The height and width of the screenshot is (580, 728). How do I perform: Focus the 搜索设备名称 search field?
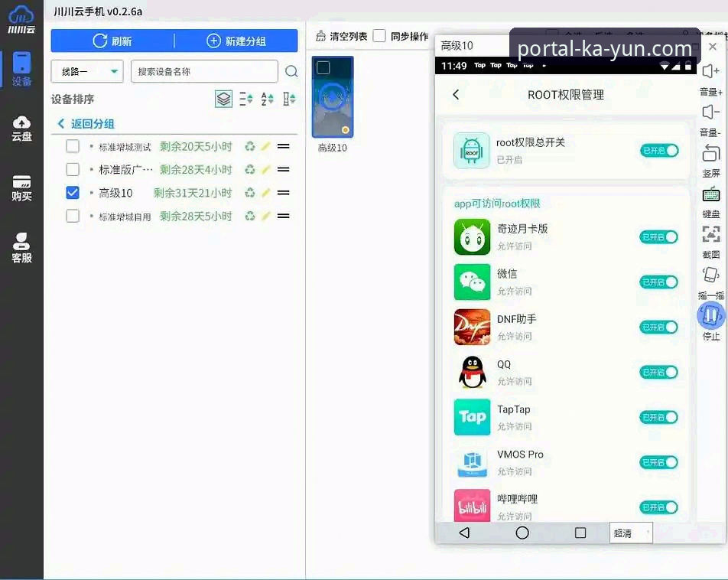click(x=204, y=72)
